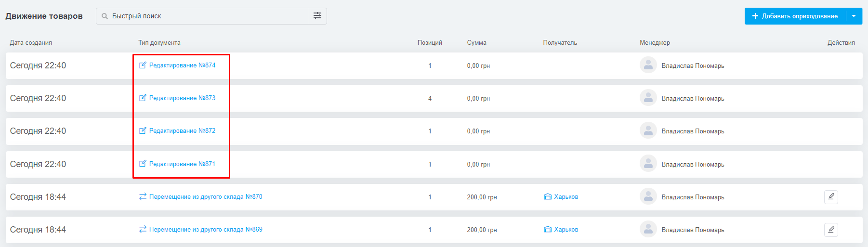Click the edit pencil for document №869
Viewport: 868px width, 247px height.
point(831,230)
